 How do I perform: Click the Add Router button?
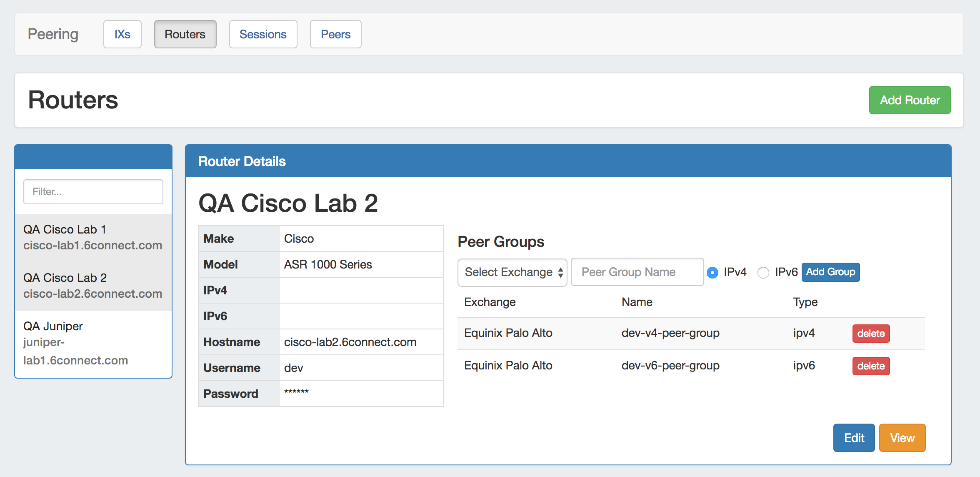coord(910,100)
